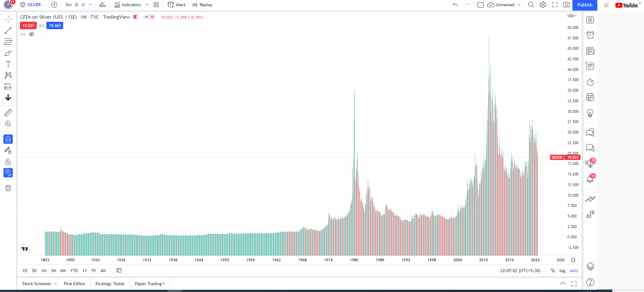
Task: Open chart settings gear
Action: click(x=543, y=5)
